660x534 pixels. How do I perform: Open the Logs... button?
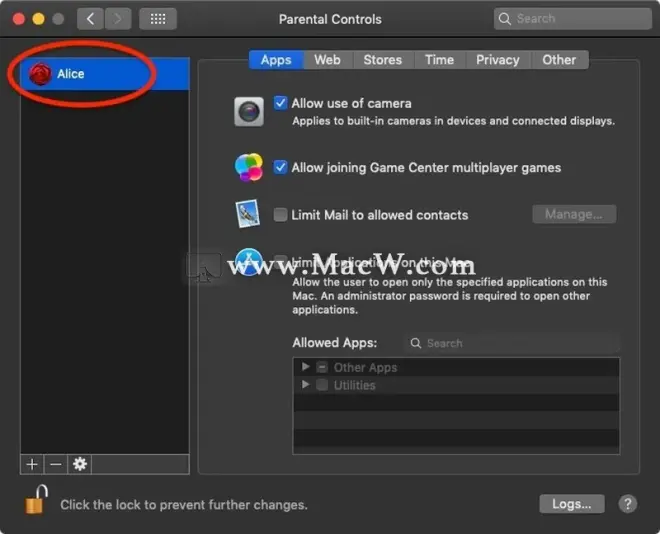[572, 504]
